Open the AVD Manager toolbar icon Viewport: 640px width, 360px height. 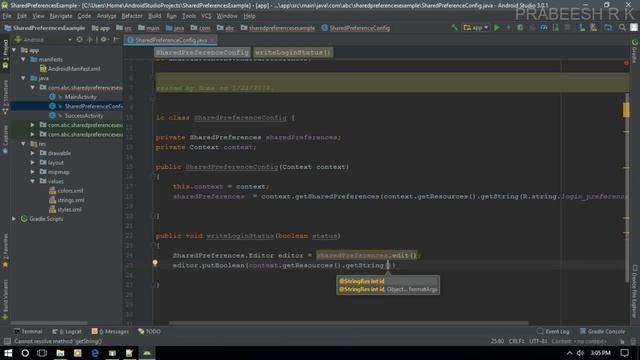click(582, 28)
